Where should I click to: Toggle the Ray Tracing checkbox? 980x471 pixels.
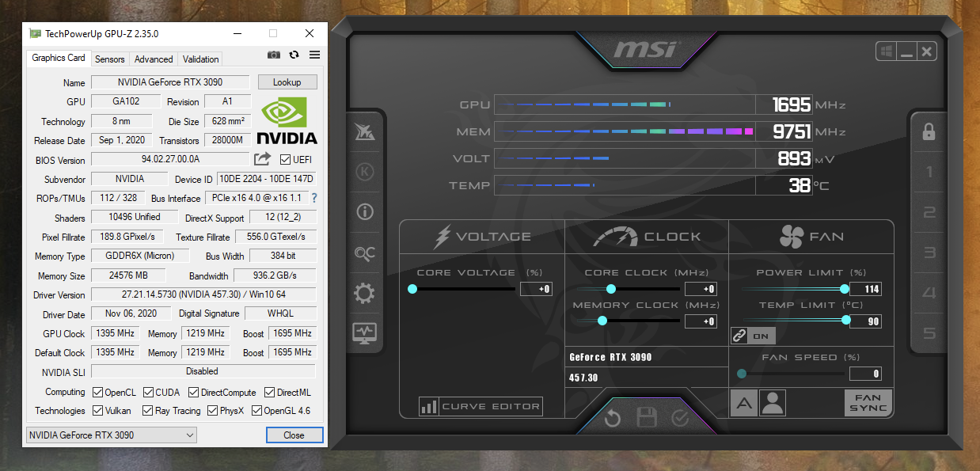click(148, 411)
